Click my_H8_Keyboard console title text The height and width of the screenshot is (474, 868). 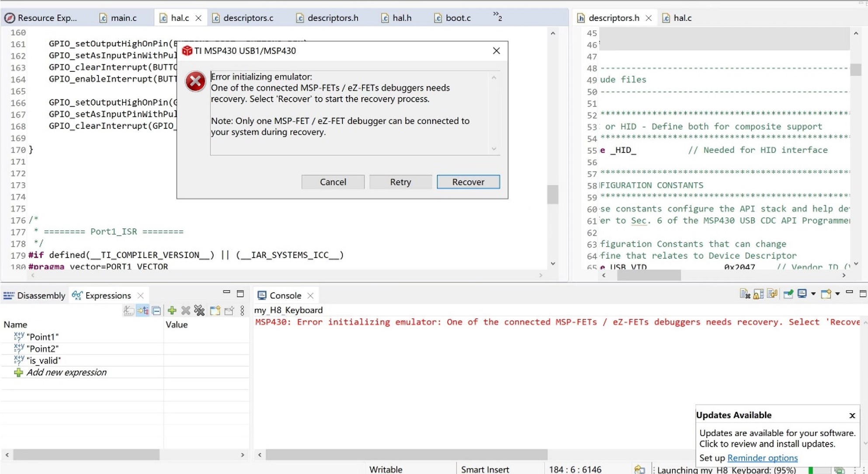[x=288, y=310]
